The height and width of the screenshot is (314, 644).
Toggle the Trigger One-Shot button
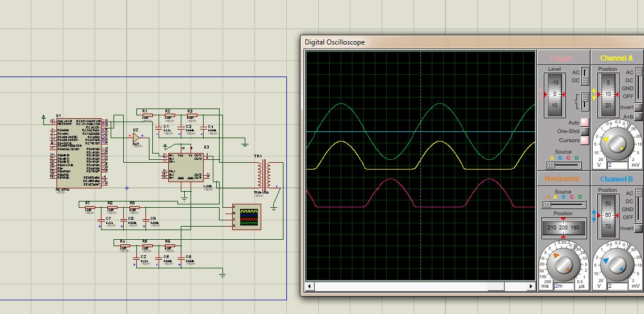coord(584,131)
